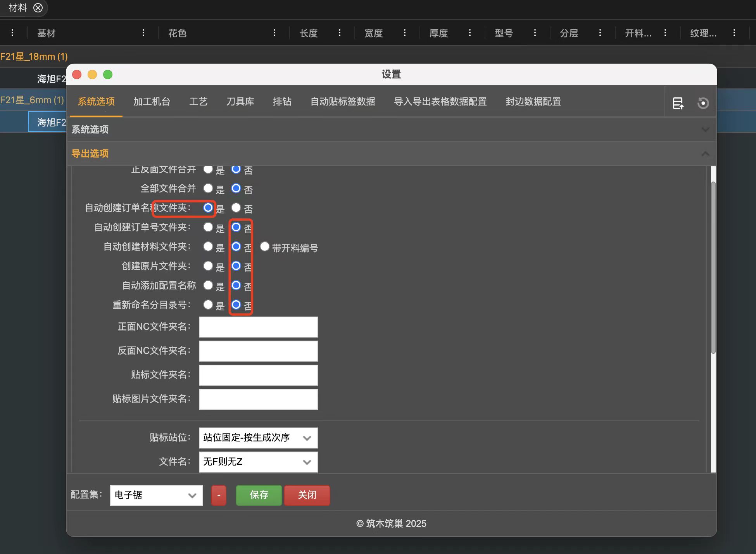756x554 pixels.
Task: Open the column options menu for 花色
Action: point(274,33)
